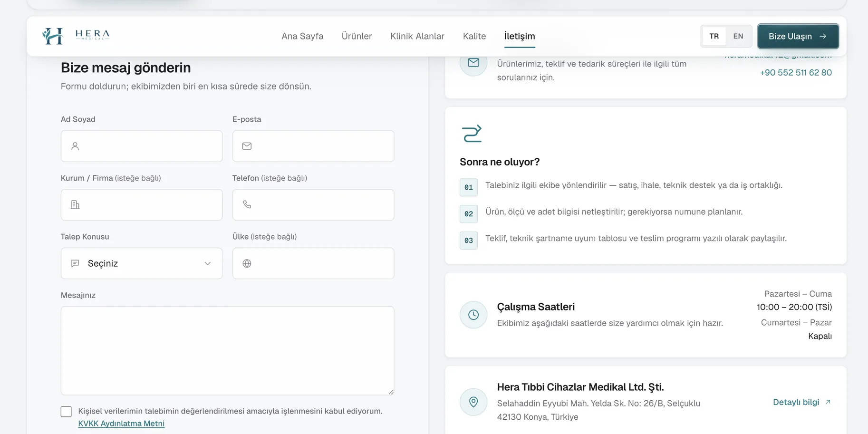
Task: Select the TR language option
Action: click(714, 36)
